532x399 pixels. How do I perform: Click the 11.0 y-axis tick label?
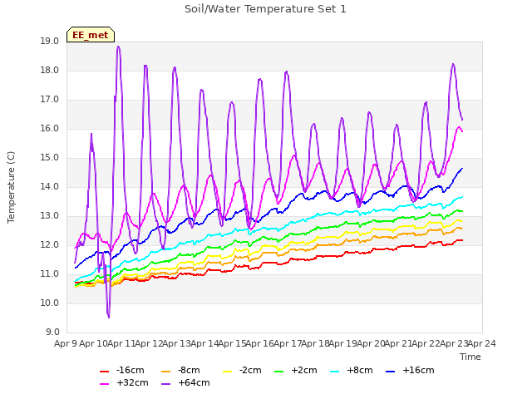pos(50,274)
